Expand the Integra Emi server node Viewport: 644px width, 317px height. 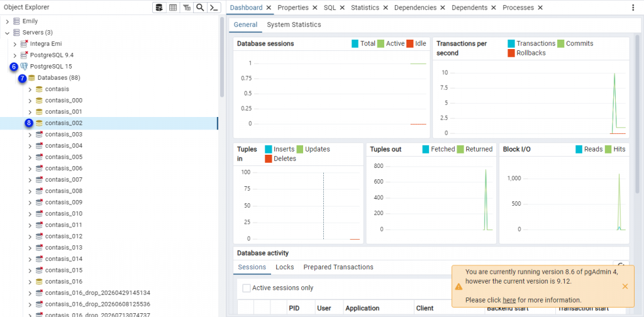click(x=15, y=43)
